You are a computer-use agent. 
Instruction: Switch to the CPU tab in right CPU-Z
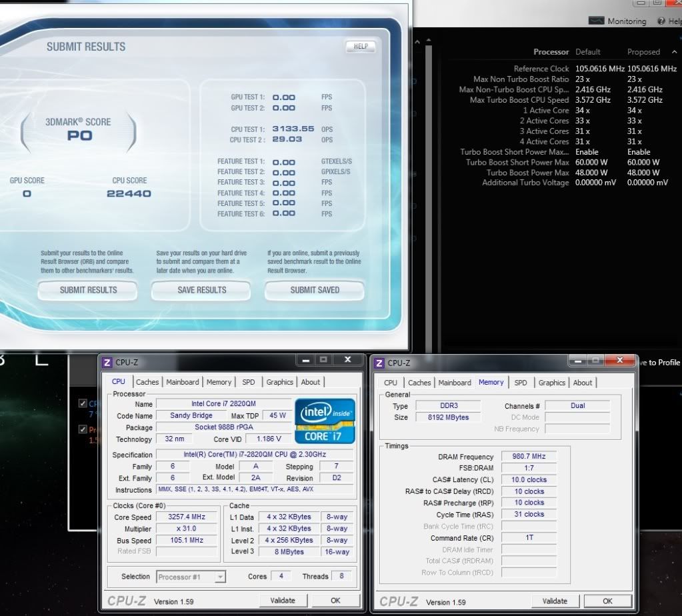pos(390,383)
